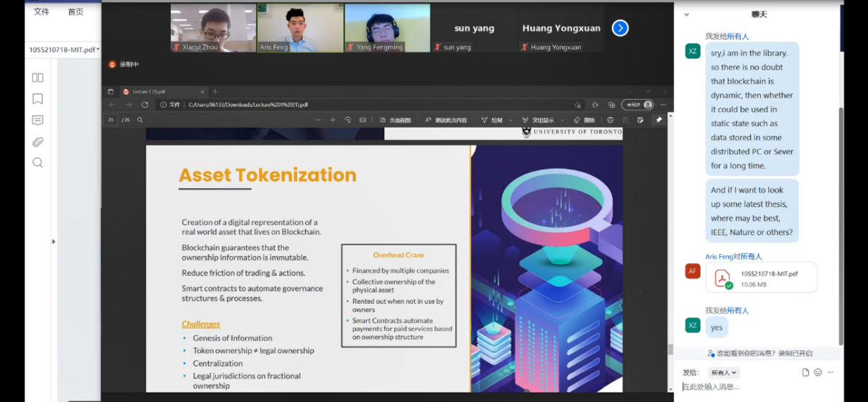
Task: Open the attachments paperclip panel
Action: (x=38, y=141)
